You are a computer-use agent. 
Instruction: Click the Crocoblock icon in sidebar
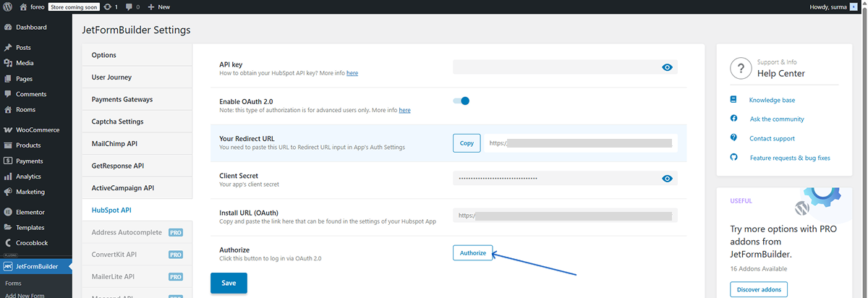click(8, 243)
